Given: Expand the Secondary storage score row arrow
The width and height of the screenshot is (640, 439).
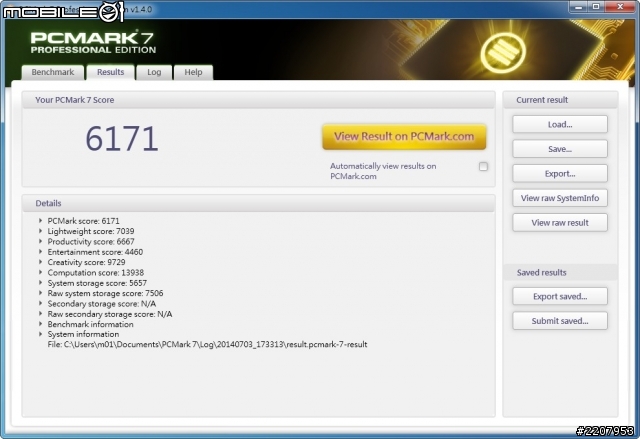Looking at the screenshot, I should pos(40,304).
